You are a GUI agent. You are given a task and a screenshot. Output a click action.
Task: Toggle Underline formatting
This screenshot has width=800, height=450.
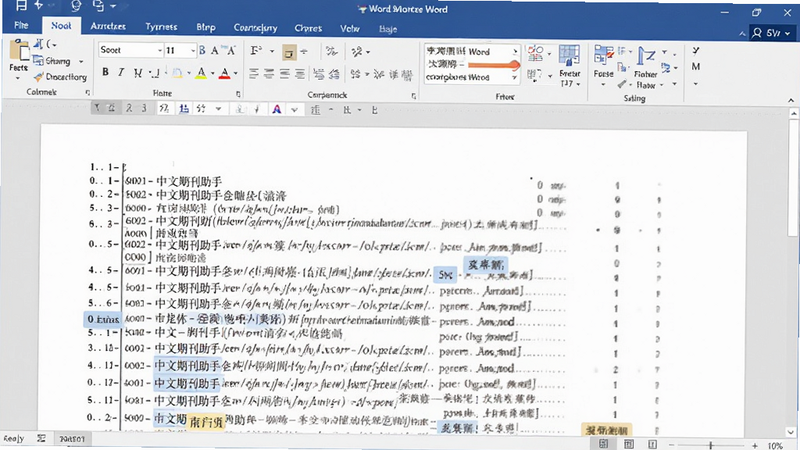[137, 73]
